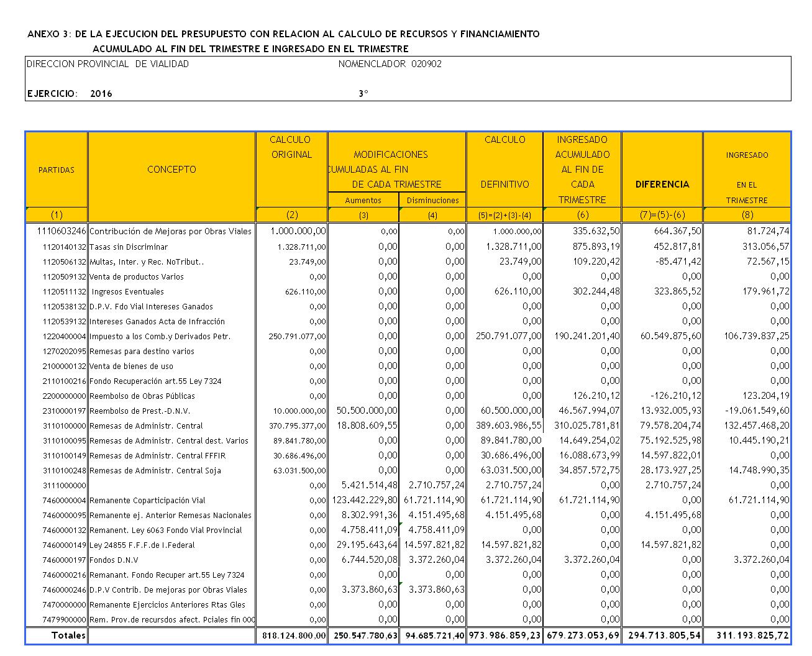Viewport: 812px width, 656px height.
Task: Select Remesas para destino varios cell
Action: 142,351
